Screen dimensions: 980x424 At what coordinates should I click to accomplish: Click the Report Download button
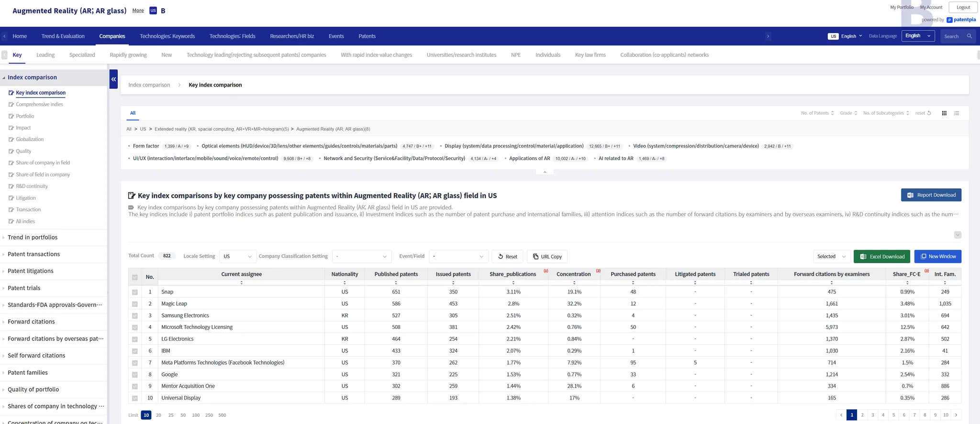(x=931, y=195)
